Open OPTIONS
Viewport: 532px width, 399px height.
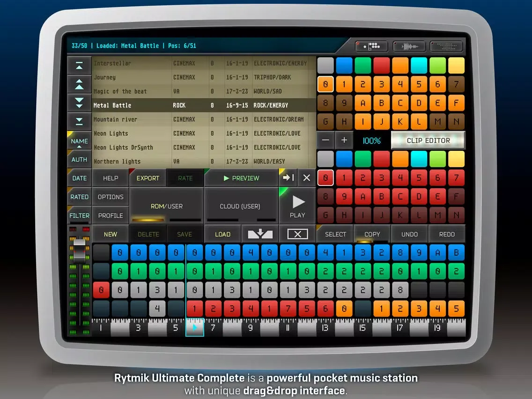(x=111, y=197)
